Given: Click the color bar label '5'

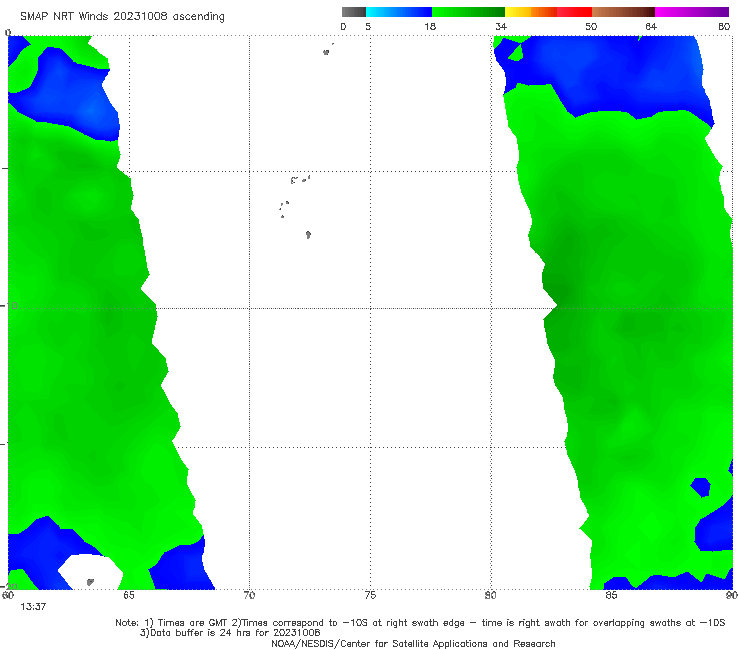Looking at the screenshot, I should [x=368, y=26].
